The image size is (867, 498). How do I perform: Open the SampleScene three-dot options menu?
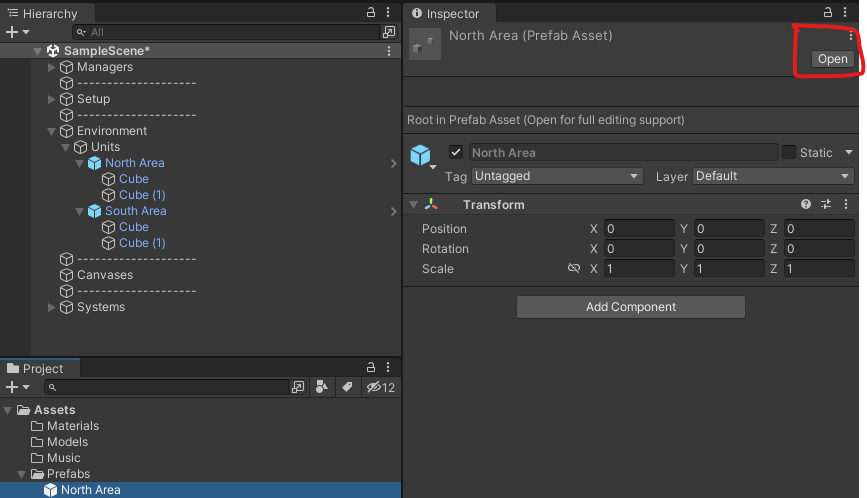389,51
